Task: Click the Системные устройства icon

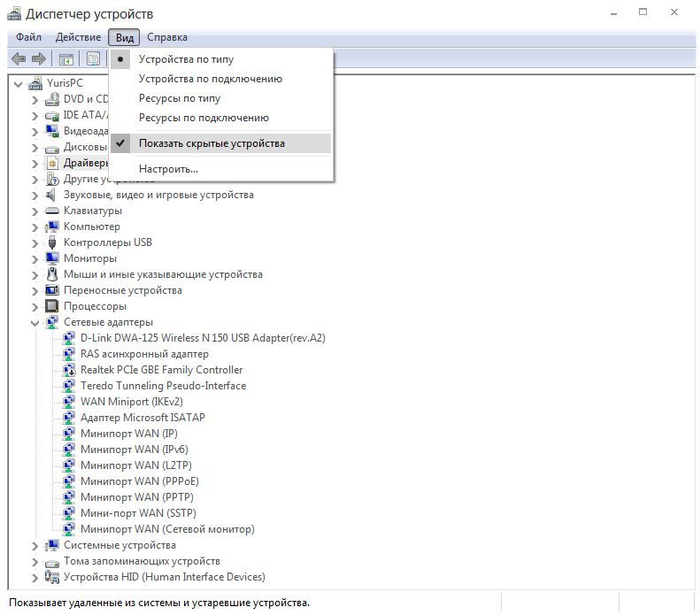Action: point(52,545)
